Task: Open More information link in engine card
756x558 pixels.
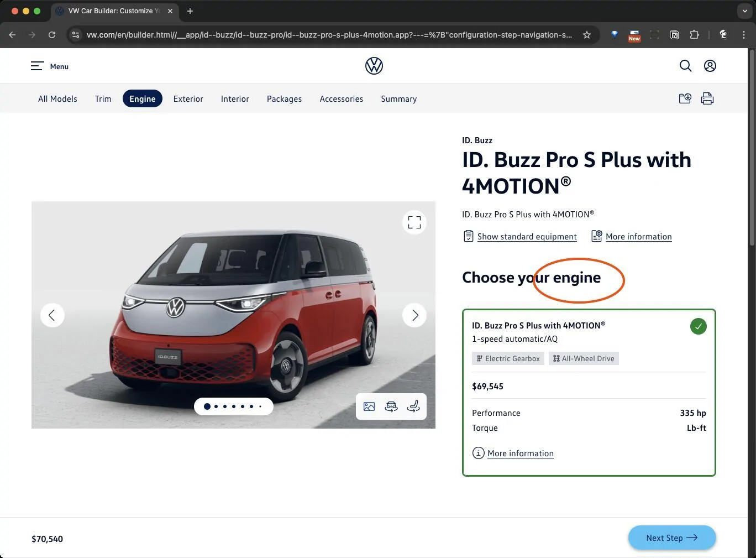Action: click(x=521, y=453)
